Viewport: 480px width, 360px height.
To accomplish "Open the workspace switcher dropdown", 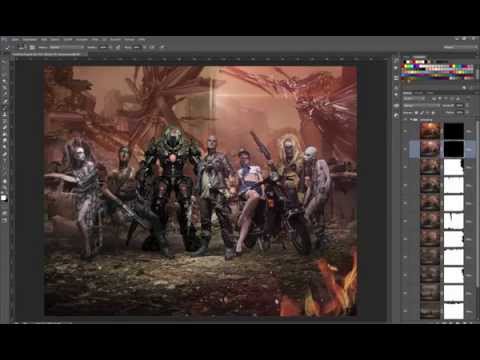I will pyautogui.click(x=461, y=47).
